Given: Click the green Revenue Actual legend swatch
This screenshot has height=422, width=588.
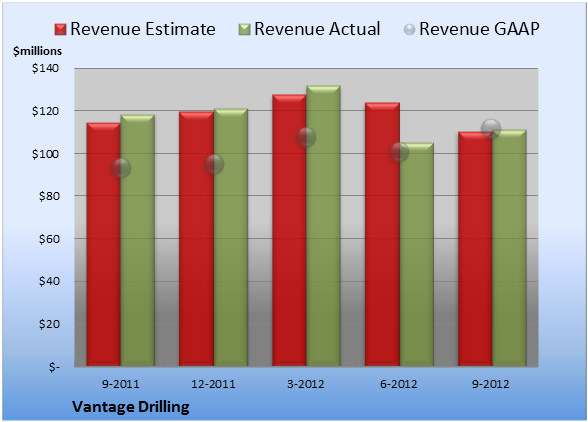Looking at the screenshot, I should [x=244, y=30].
